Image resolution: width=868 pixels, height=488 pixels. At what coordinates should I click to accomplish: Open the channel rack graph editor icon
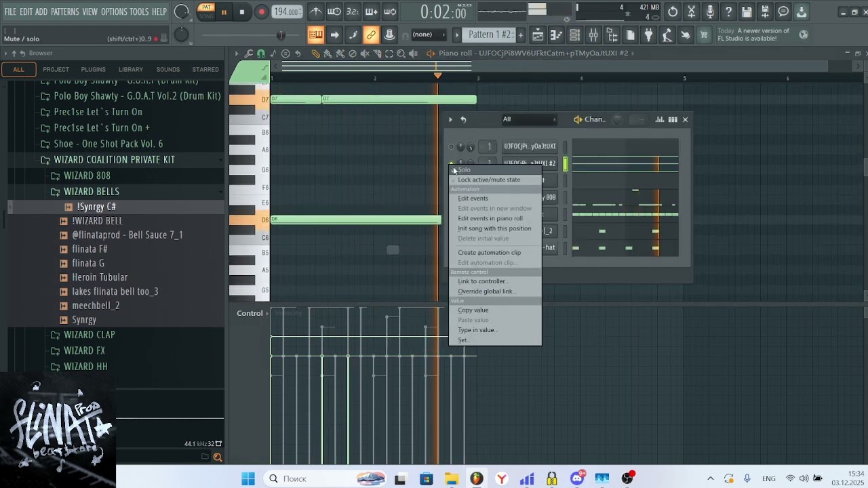pos(659,119)
